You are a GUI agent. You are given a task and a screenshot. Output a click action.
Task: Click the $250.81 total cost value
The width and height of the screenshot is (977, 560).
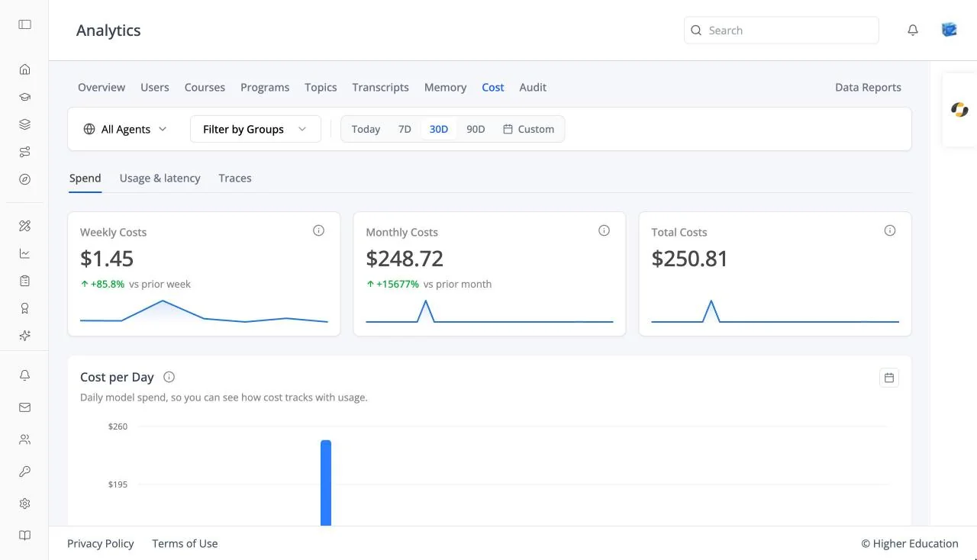689,259
